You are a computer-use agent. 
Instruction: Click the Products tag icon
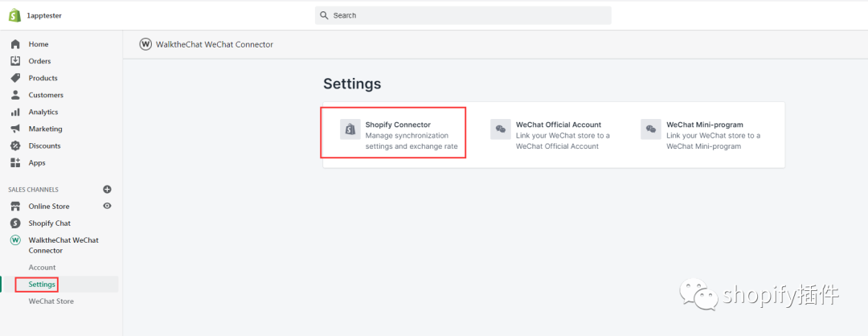(x=15, y=78)
